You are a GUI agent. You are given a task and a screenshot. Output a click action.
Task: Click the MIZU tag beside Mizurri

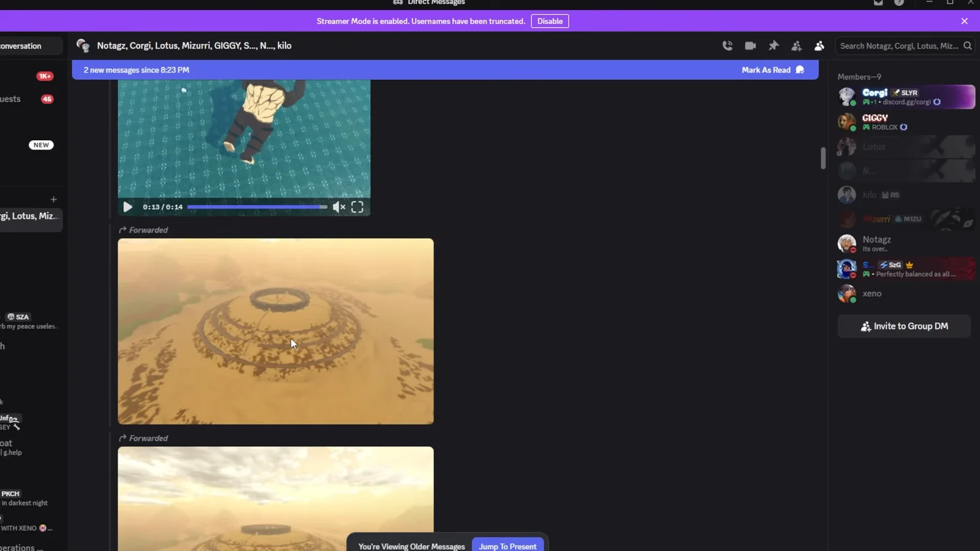coord(908,219)
